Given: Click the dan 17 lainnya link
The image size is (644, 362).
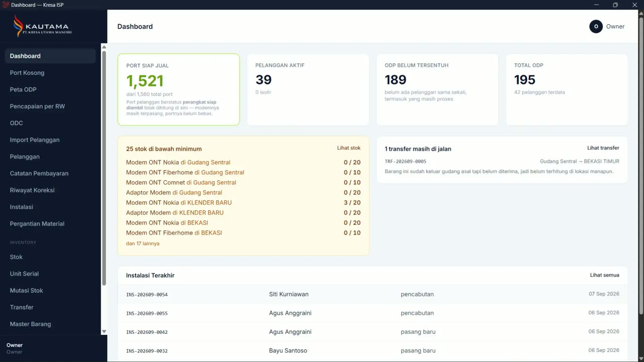Looking at the screenshot, I should tap(142, 243).
